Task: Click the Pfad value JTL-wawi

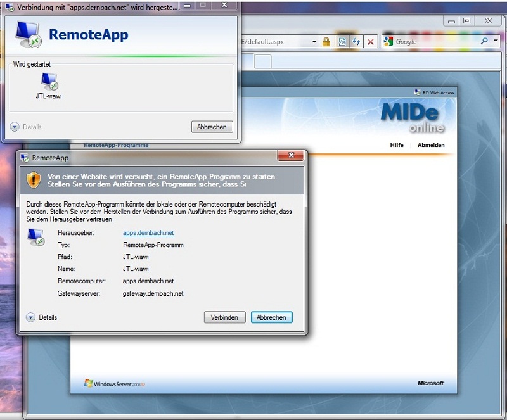Action: click(x=136, y=257)
